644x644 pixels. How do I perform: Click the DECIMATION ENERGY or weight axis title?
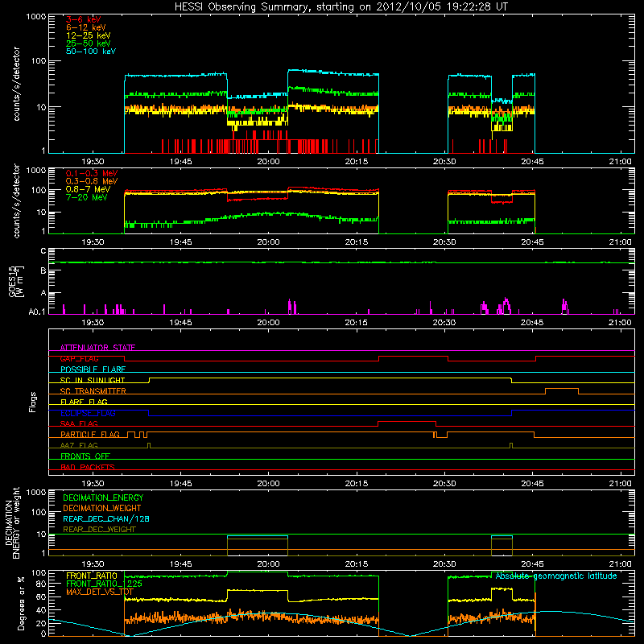(x=12, y=522)
